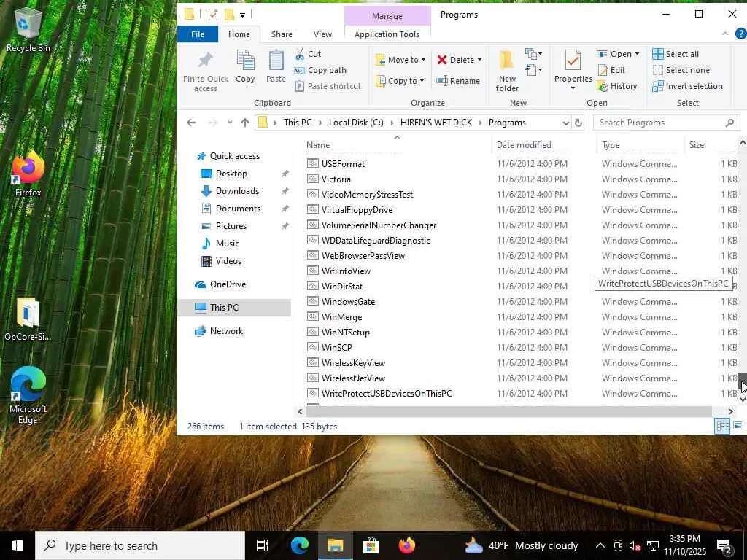The height and width of the screenshot is (560, 747).
Task: Expand the Open button dropdown arrow
Action: tap(637, 54)
